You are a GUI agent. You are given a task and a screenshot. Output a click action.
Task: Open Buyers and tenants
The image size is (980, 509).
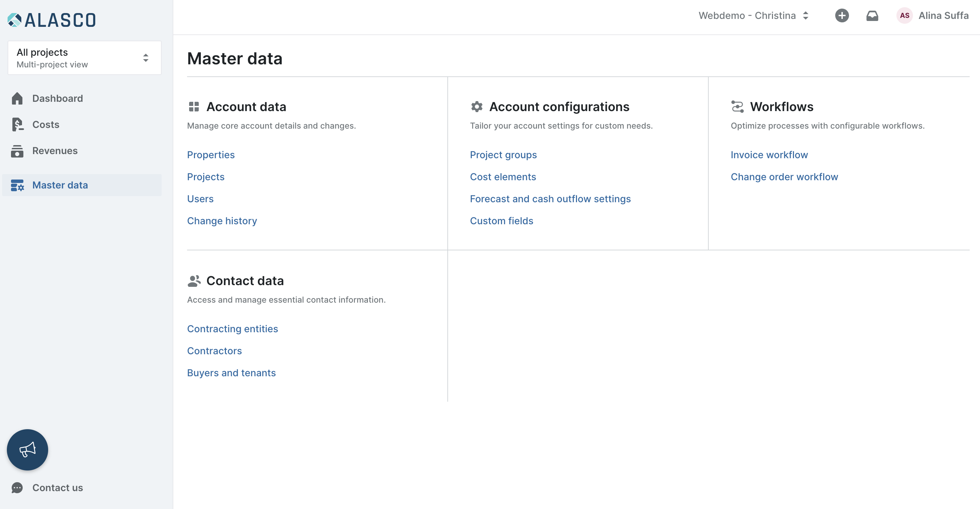[231, 373]
